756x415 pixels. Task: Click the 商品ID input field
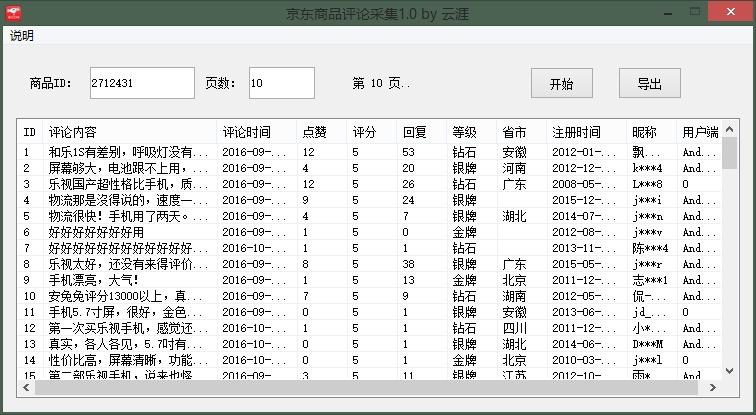142,83
